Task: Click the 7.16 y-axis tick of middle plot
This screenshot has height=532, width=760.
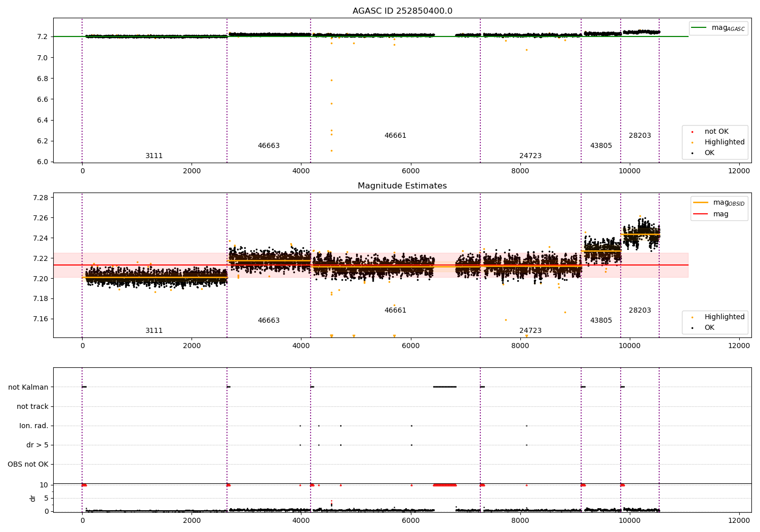Action: pos(40,319)
